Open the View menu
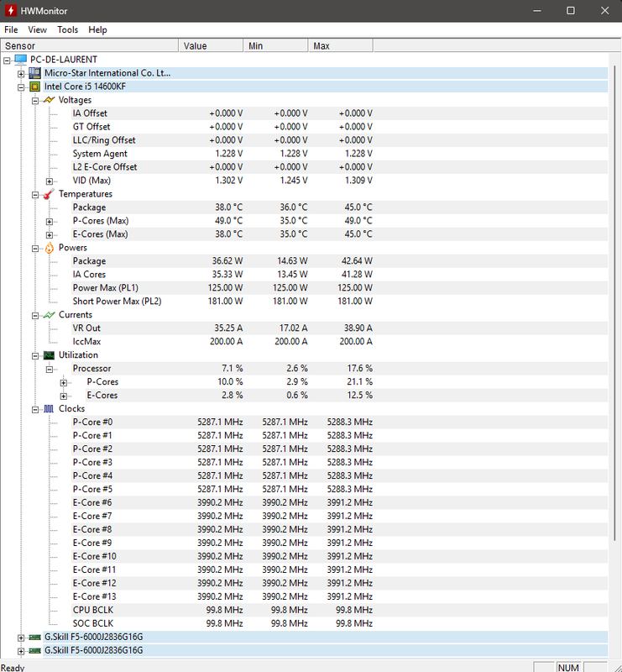The width and height of the screenshot is (622, 672). 37,29
